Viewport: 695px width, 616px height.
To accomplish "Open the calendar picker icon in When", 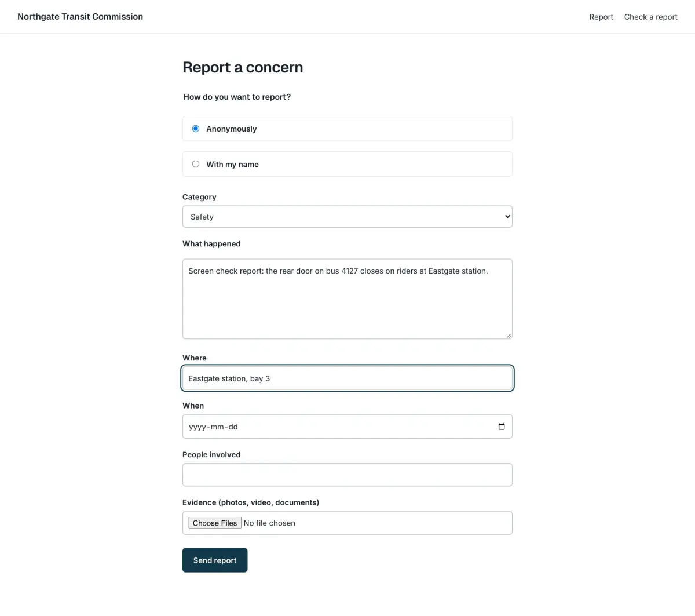I will (502, 427).
